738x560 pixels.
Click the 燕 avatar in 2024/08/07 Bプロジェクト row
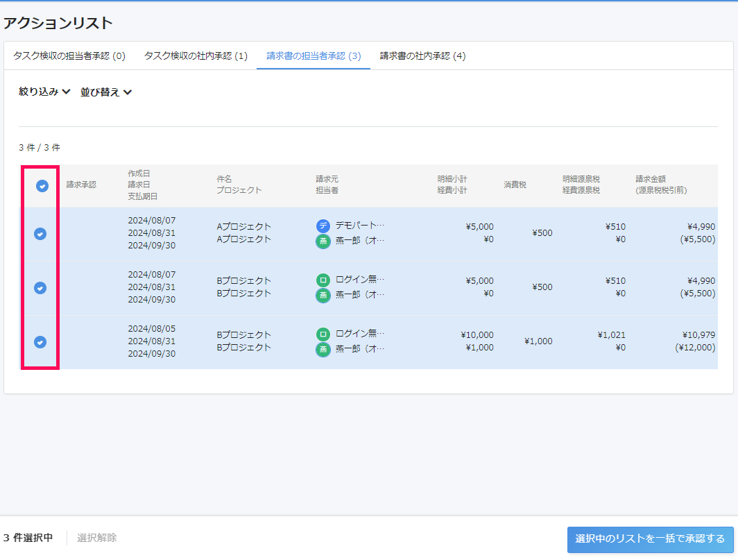click(323, 296)
